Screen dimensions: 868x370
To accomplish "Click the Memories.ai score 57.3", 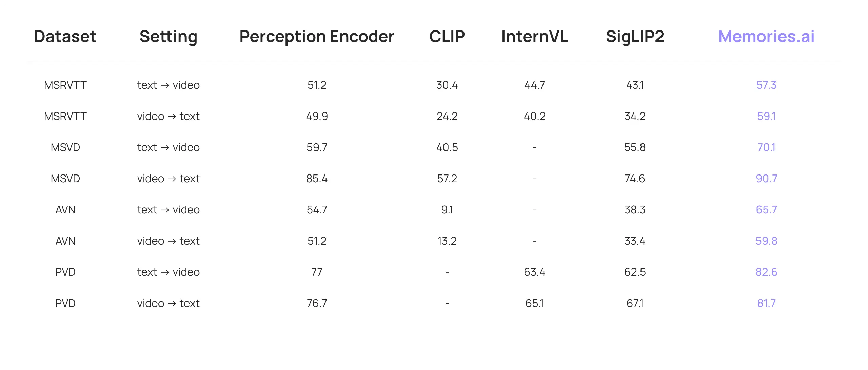I will 766,85.
